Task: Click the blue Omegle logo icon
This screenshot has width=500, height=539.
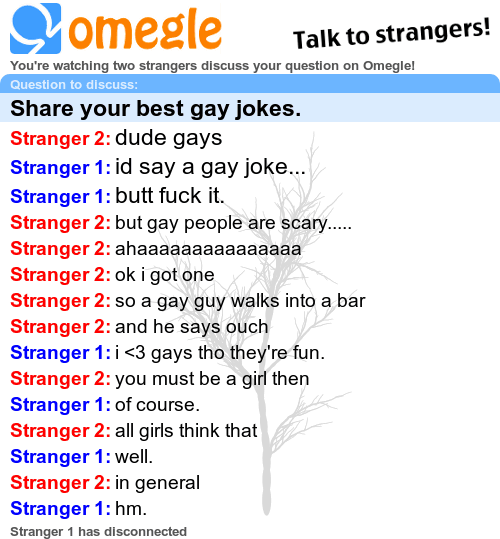Action: (36, 28)
